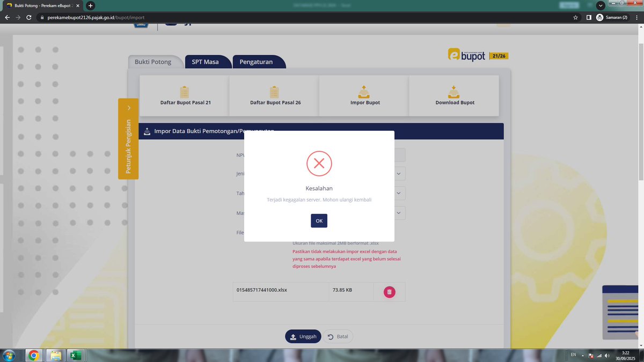
Task: Open the Masa dropdown arrow
Action: 399,213
